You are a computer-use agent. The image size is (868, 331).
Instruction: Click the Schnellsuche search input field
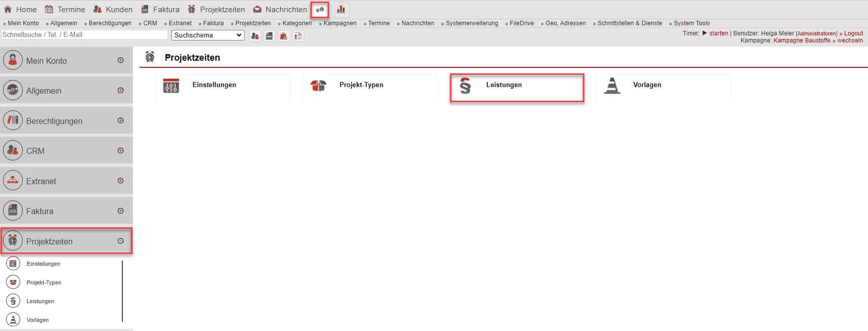point(84,35)
